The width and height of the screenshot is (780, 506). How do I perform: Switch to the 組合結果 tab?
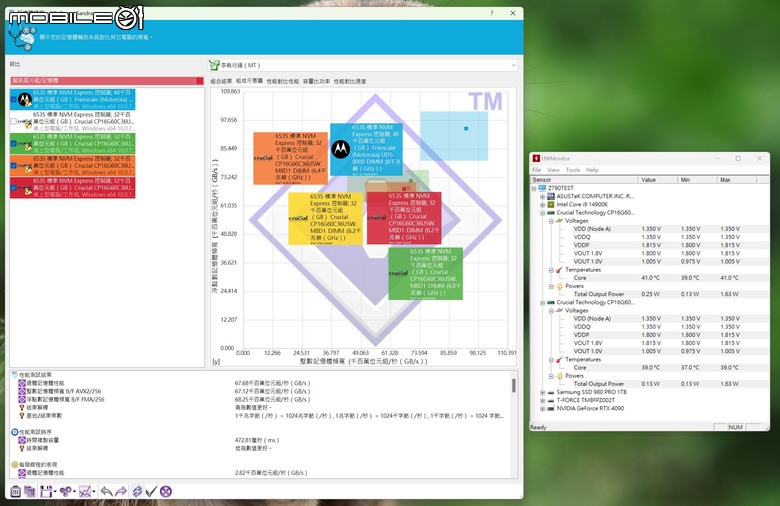[x=221, y=81]
